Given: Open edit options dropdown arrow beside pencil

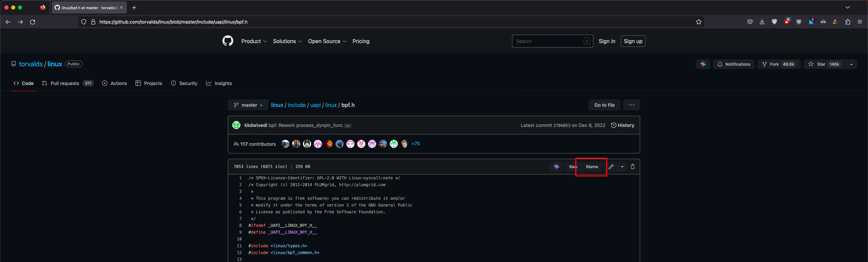Looking at the screenshot, I should pyautogui.click(x=622, y=167).
